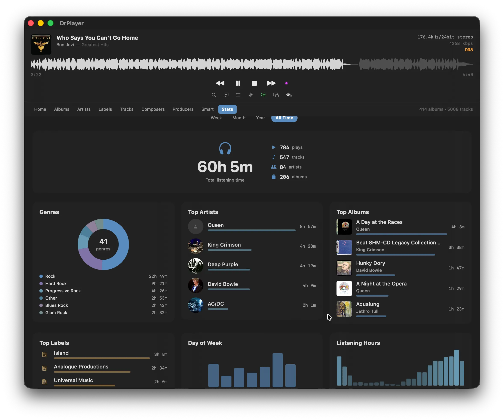Open the Artists tab
Image resolution: width=504 pixels, height=420 pixels.
(84, 109)
